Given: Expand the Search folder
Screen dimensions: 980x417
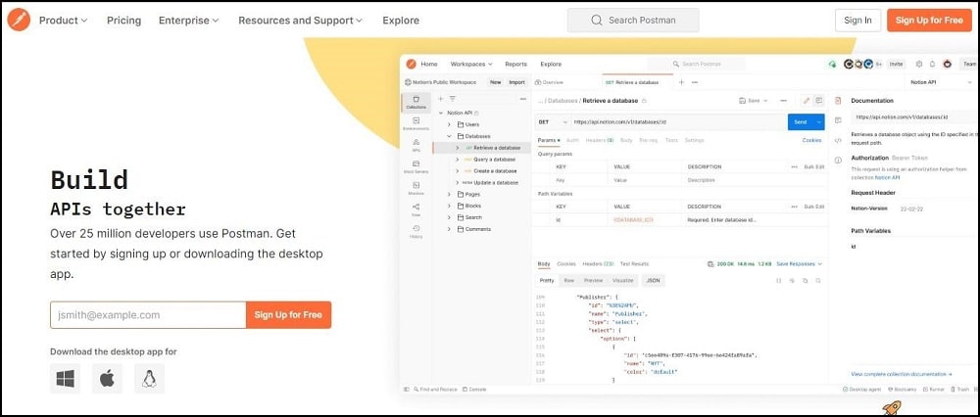Looking at the screenshot, I should 449,217.
